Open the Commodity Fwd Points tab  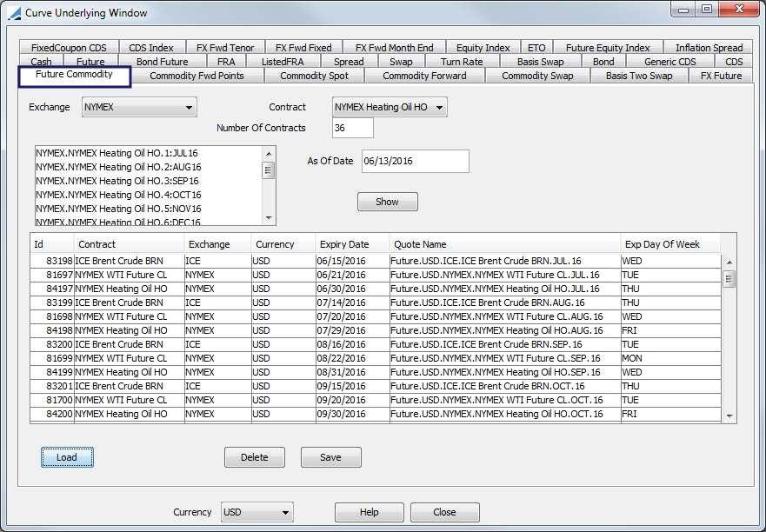[x=196, y=76]
